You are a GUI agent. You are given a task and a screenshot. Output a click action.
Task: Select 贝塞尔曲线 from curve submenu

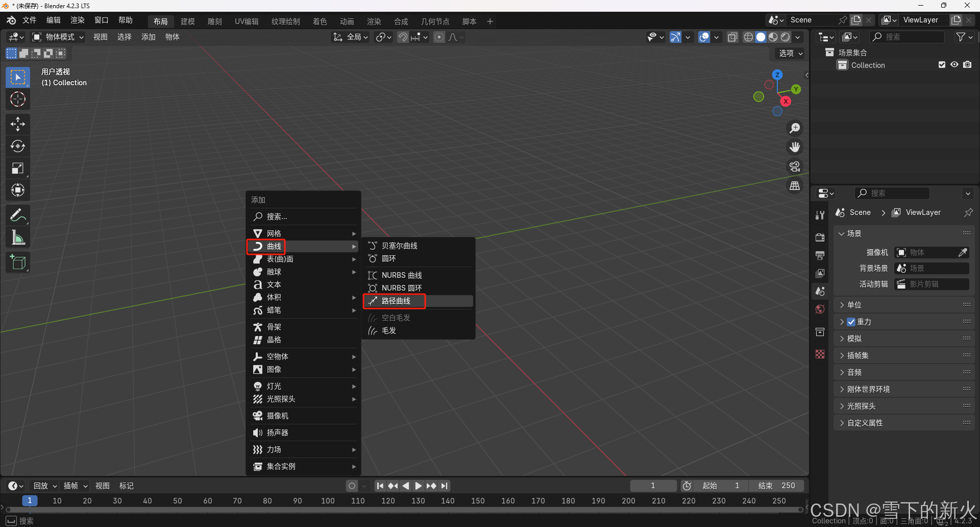click(x=419, y=246)
